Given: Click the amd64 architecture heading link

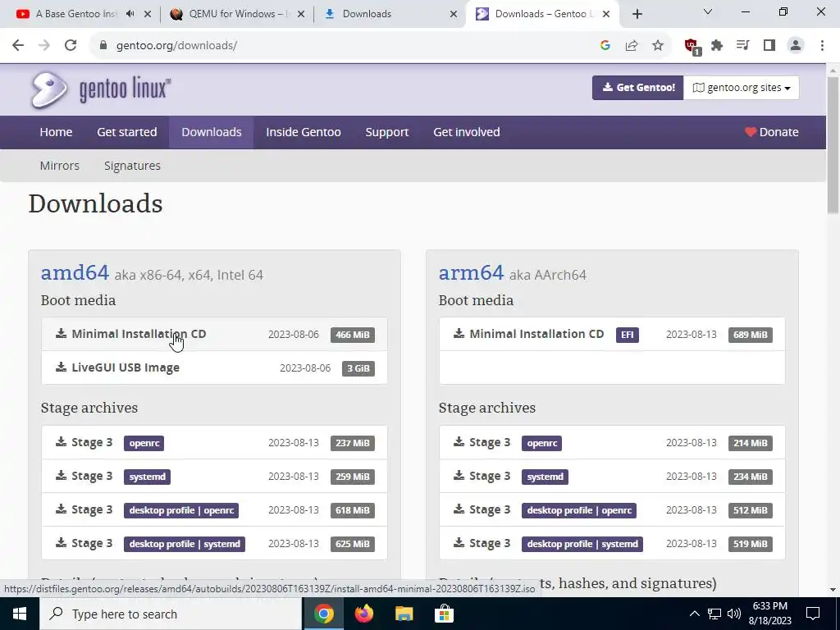Looking at the screenshot, I should click(75, 272).
